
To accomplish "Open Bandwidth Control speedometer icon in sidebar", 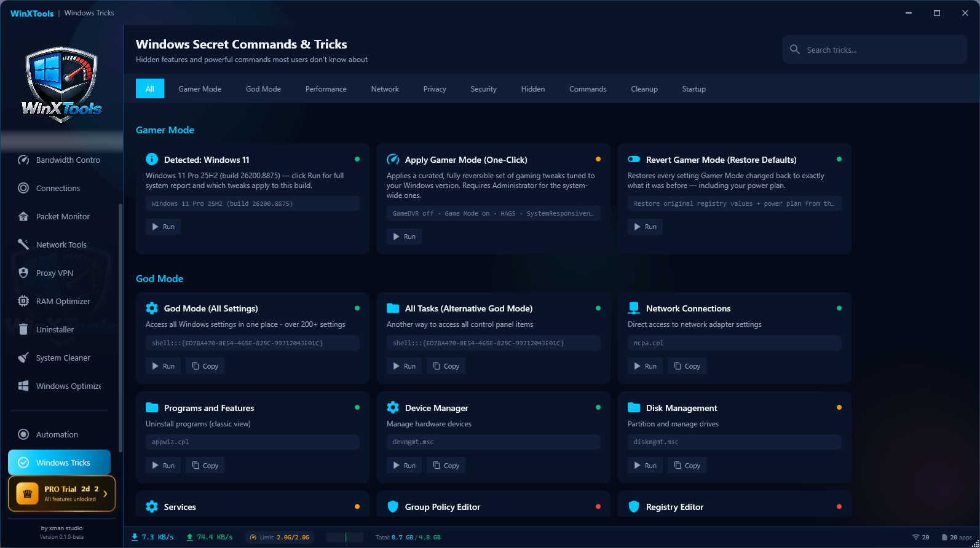I will point(23,160).
